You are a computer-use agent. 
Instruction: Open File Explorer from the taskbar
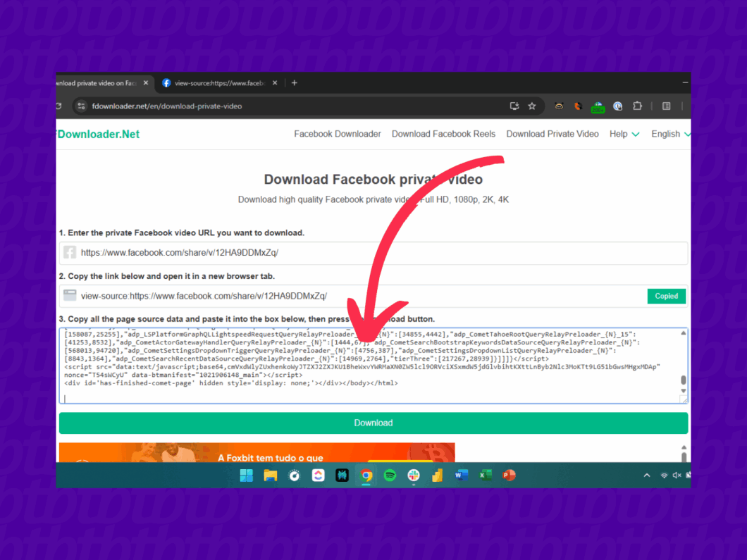[270, 475]
